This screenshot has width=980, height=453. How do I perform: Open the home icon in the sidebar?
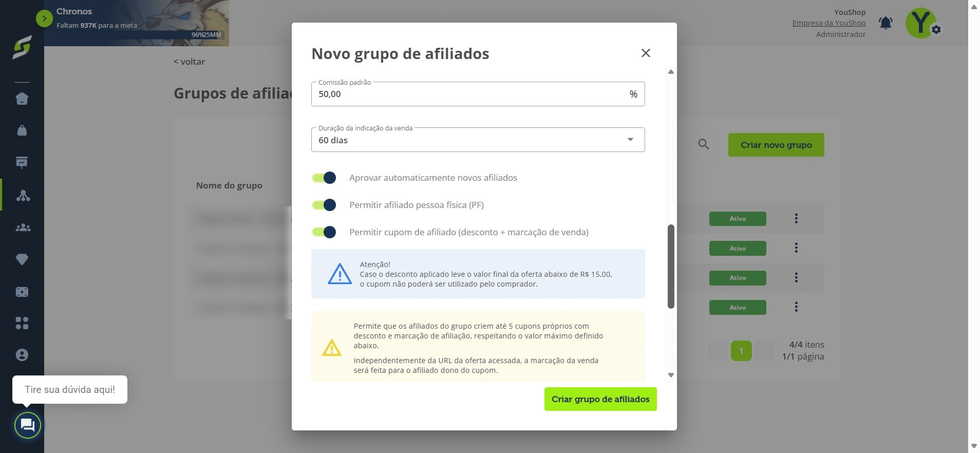pos(22,99)
